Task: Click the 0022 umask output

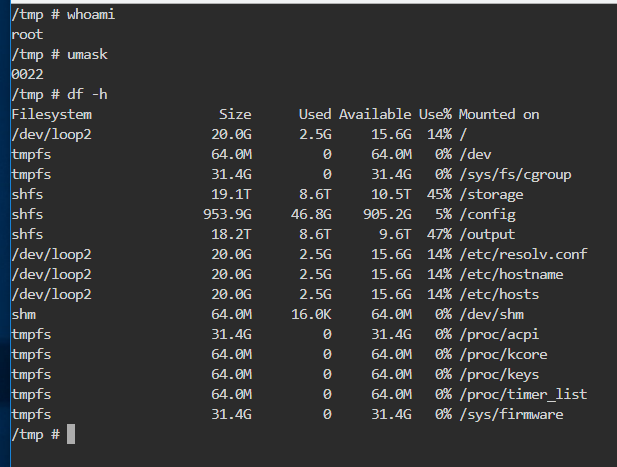Action: click(27, 74)
